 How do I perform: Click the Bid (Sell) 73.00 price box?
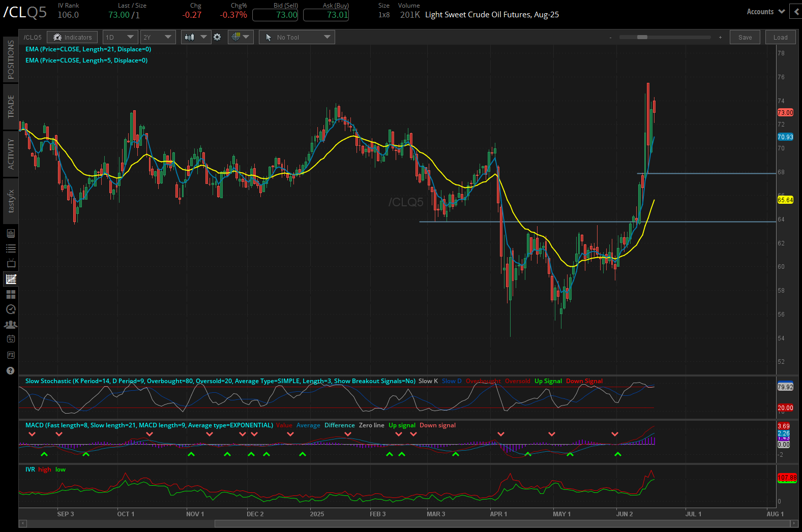(x=275, y=15)
